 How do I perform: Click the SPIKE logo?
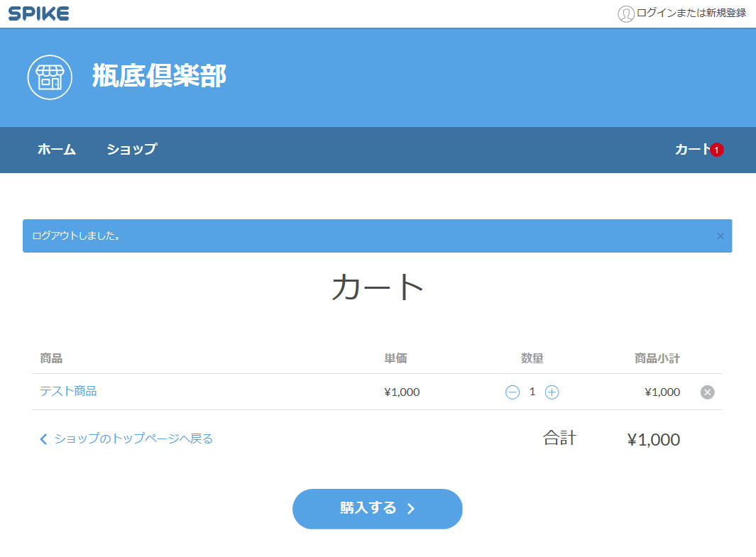38,13
